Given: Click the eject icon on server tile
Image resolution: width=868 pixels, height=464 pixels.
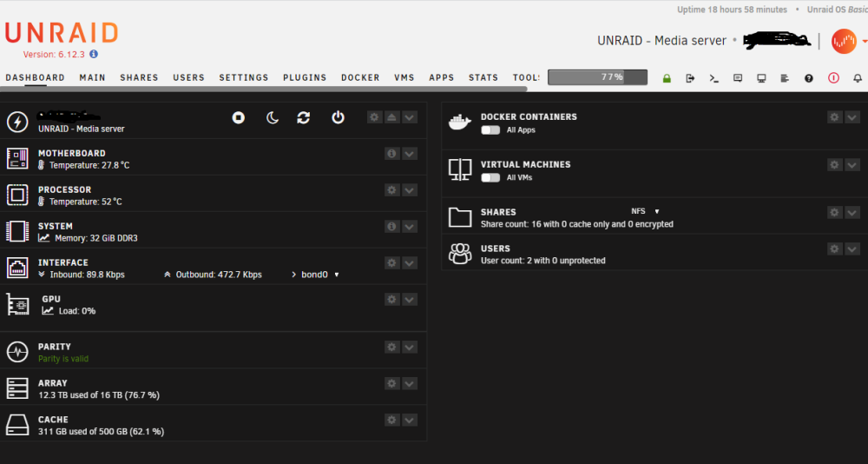Looking at the screenshot, I should [x=392, y=117].
